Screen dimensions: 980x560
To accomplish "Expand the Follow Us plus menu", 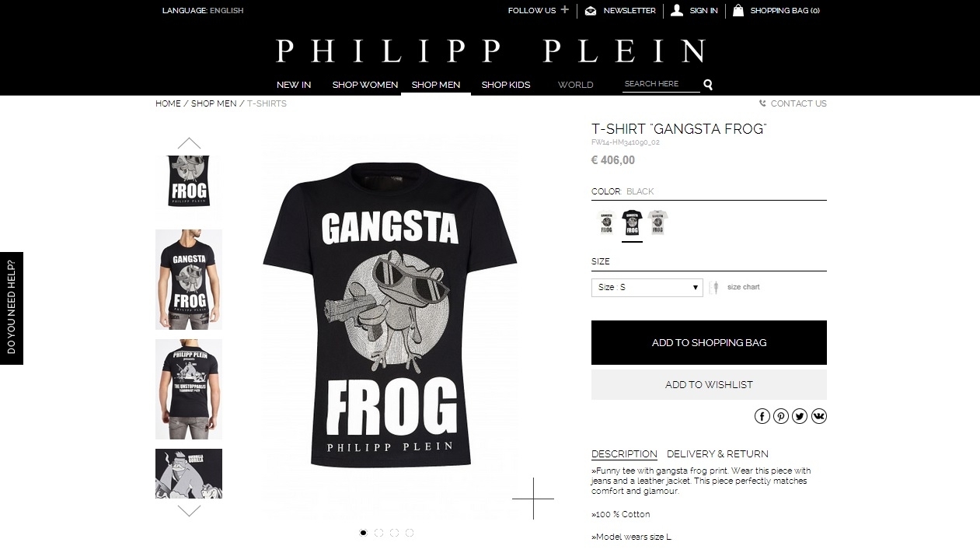I will 564,10.
